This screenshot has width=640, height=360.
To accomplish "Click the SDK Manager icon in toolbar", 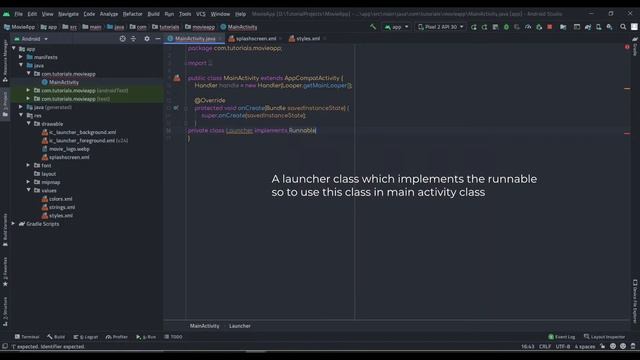I will (609, 27).
